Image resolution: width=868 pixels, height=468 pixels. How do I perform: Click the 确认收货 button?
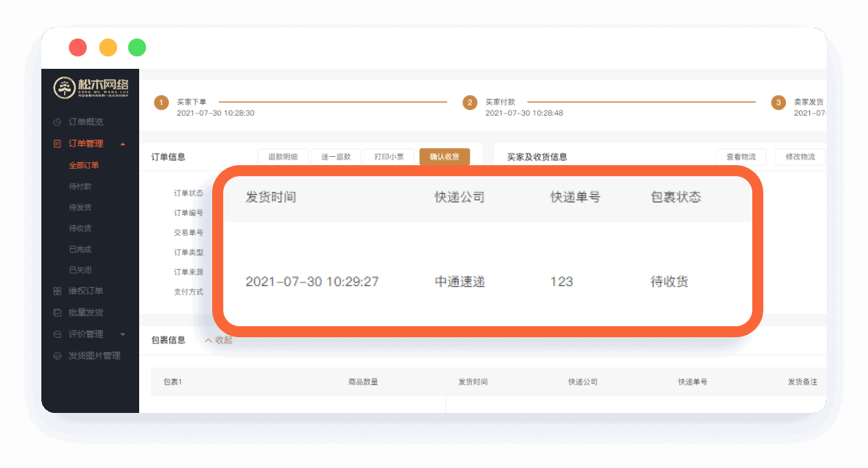[444, 157]
